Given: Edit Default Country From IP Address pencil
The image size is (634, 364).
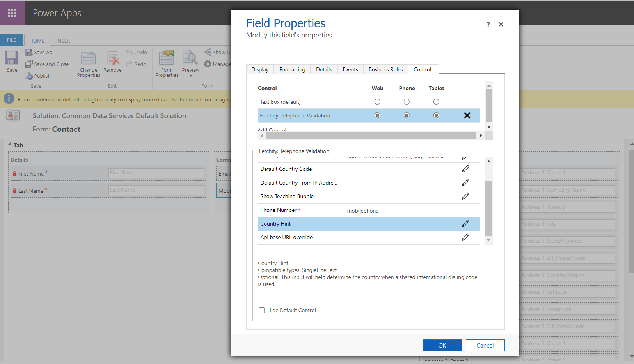Looking at the screenshot, I should (x=465, y=183).
